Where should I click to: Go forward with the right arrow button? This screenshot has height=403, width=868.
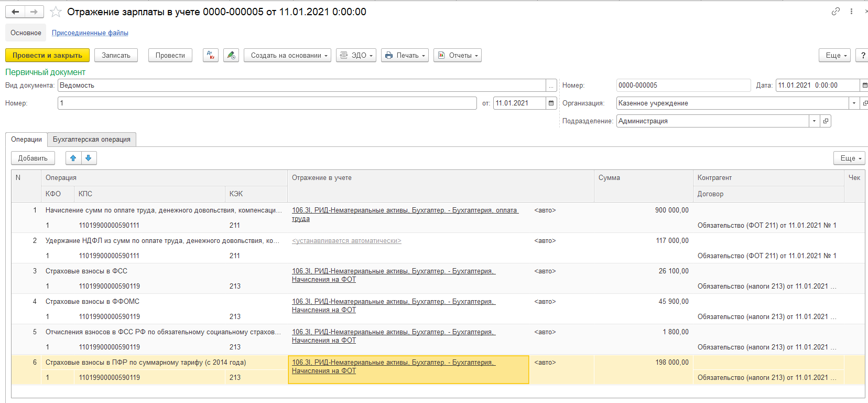point(34,12)
